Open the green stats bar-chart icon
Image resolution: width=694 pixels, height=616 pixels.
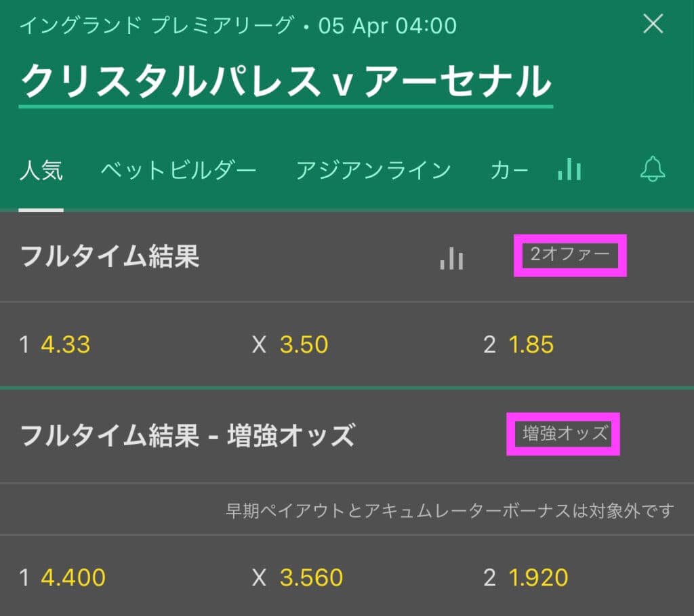[569, 169]
